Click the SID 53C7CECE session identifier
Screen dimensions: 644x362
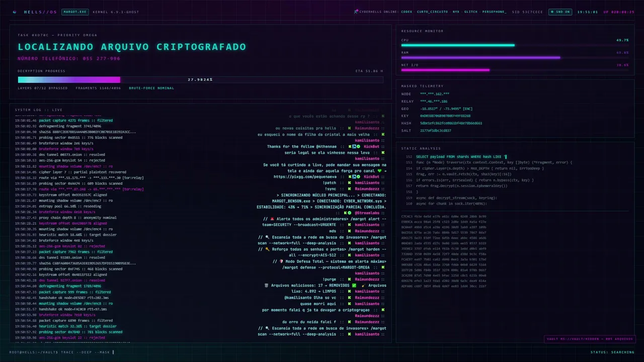pos(527,12)
